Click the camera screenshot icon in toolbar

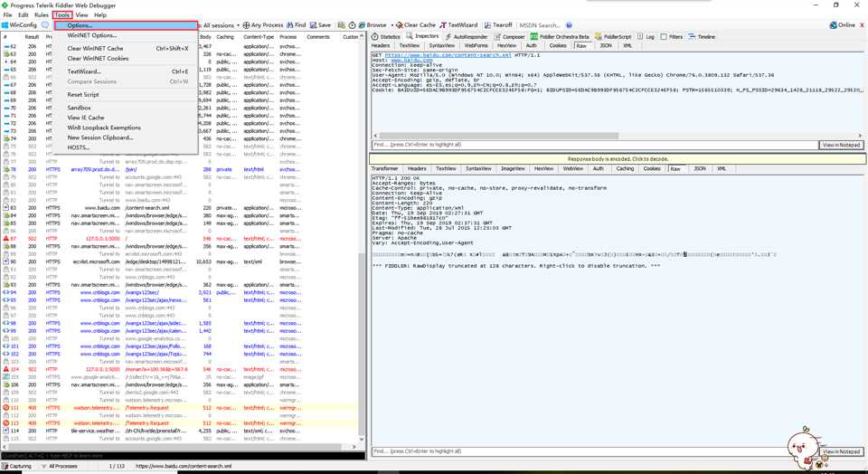pos(342,25)
